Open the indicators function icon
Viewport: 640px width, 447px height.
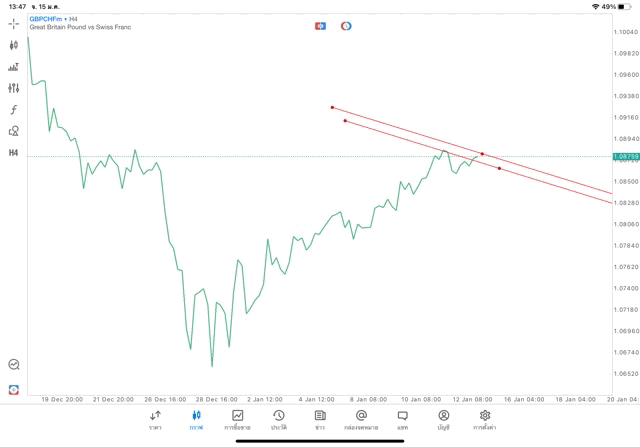pos(14,109)
